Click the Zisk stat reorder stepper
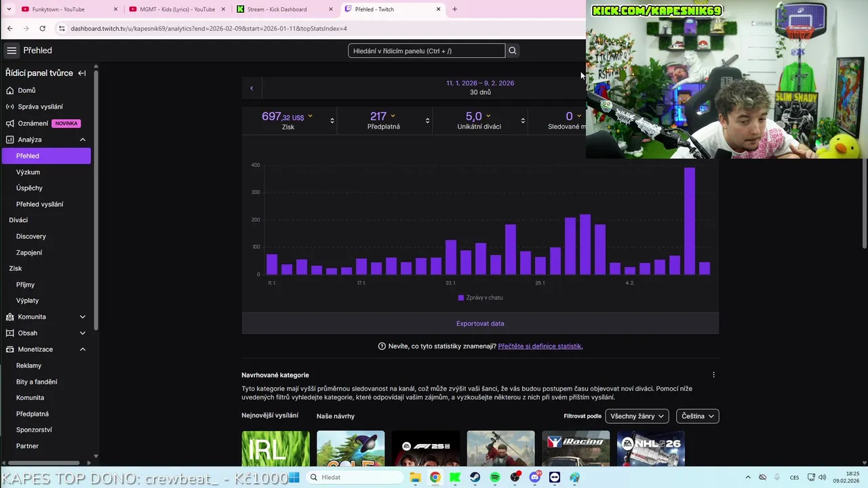Image resolution: width=868 pixels, height=488 pixels. pos(332,121)
